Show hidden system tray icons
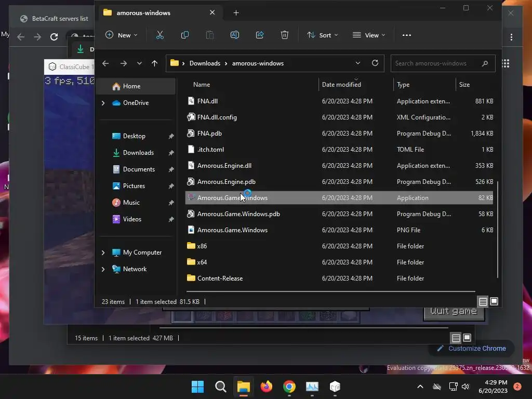Image resolution: width=532 pixels, height=399 pixels. click(x=420, y=387)
